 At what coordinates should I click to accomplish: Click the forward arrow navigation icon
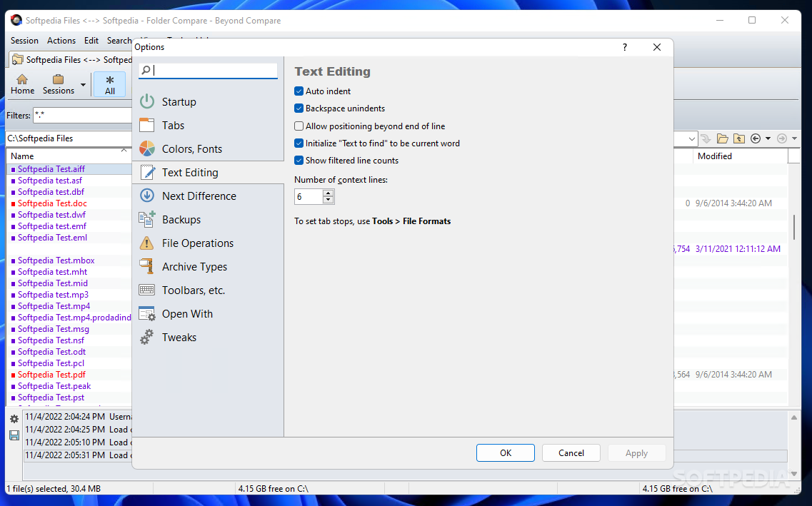782,138
